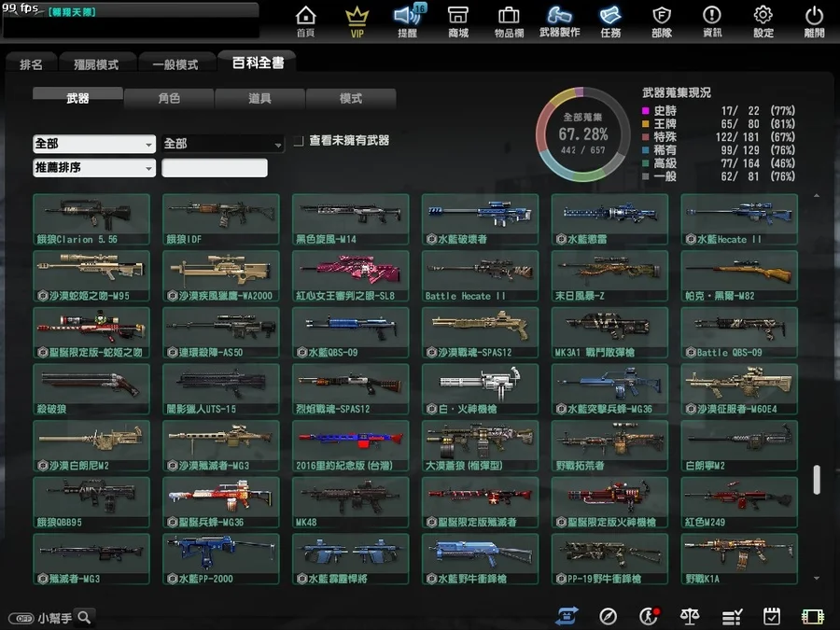Go to the 首頁 home icon
The height and width of the screenshot is (630, 840).
pyautogui.click(x=305, y=21)
